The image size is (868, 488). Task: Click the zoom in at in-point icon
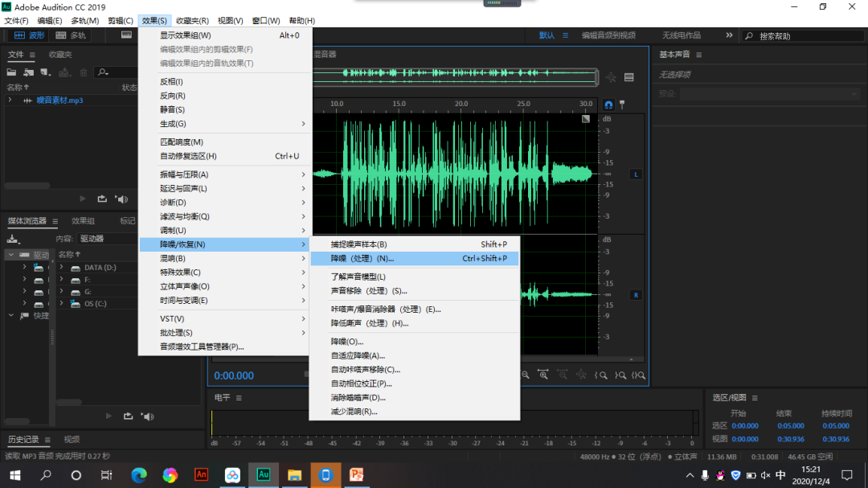pos(601,375)
